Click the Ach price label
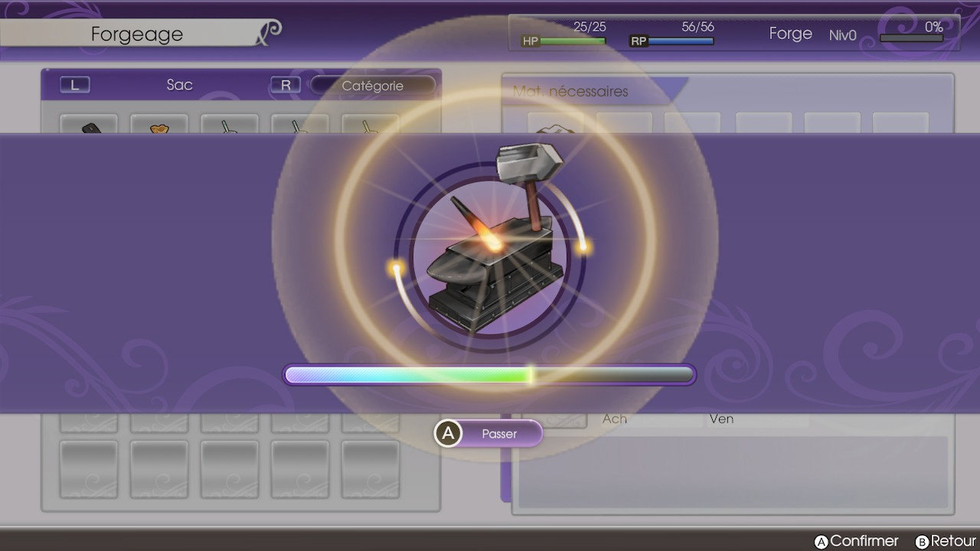This screenshot has width=980, height=551. click(615, 419)
